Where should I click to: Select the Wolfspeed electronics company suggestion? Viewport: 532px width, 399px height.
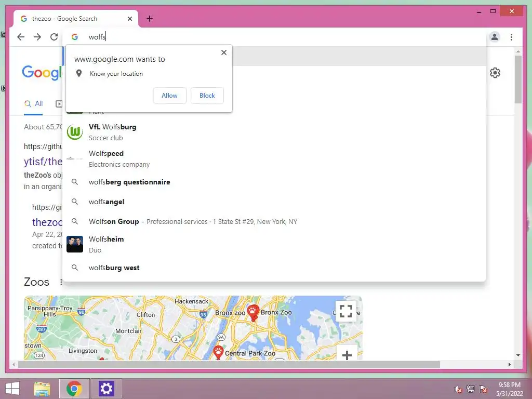click(274, 159)
